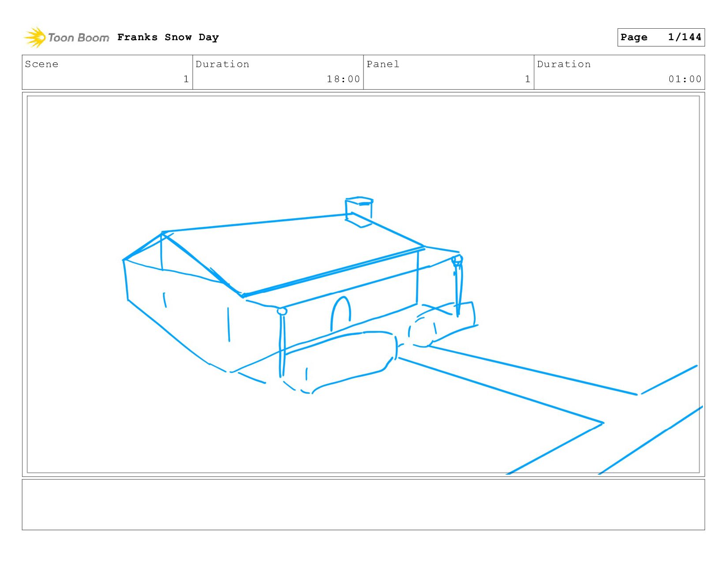
Task: Click the scene duration value '18:00'
Action: (x=343, y=79)
